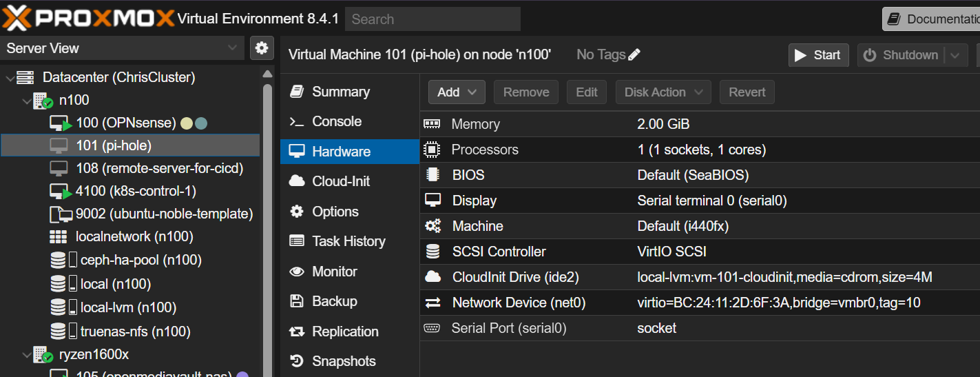Viewport: 980px width, 377px height.
Task: Open the Disk Action dropdown
Action: [x=663, y=92]
